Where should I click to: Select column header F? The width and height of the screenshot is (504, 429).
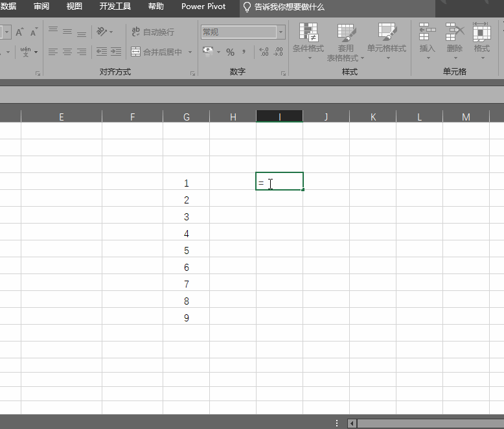click(132, 117)
